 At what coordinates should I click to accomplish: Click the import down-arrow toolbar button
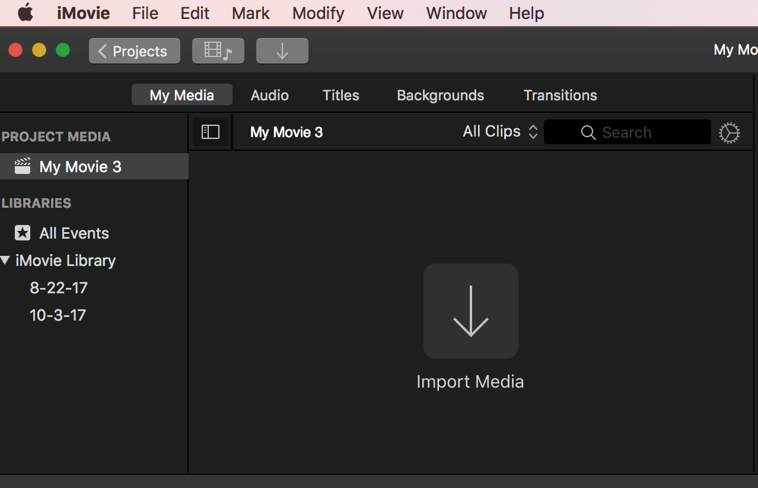click(282, 51)
